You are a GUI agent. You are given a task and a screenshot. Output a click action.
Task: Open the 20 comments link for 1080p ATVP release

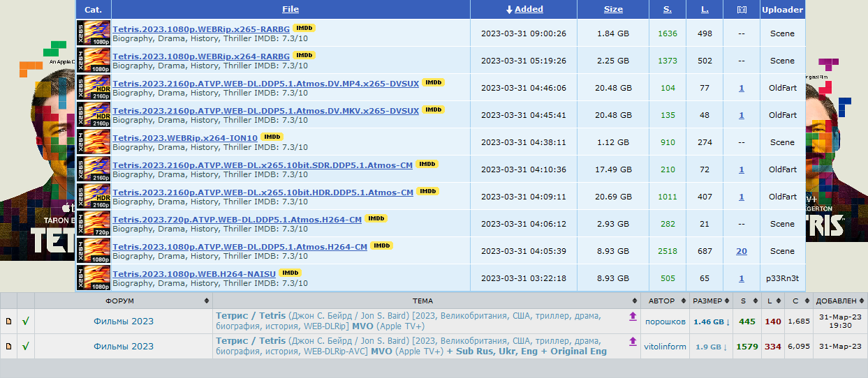point(741,251)
